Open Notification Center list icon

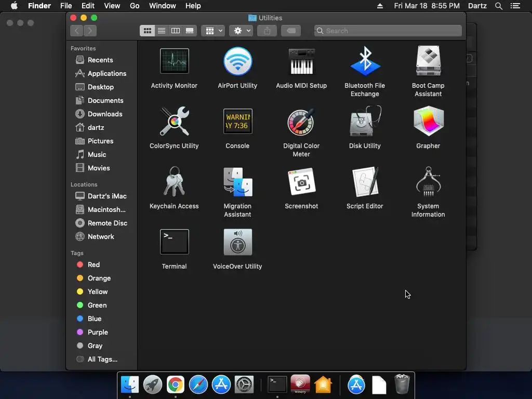point(515,6)
